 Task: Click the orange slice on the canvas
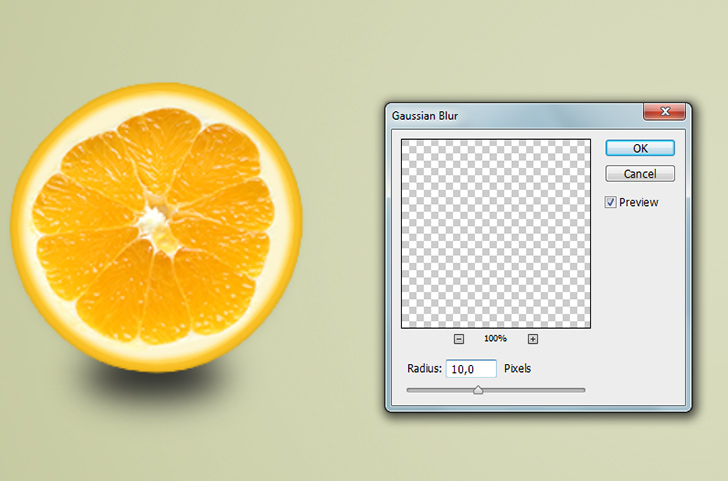[x=156, y=228]
